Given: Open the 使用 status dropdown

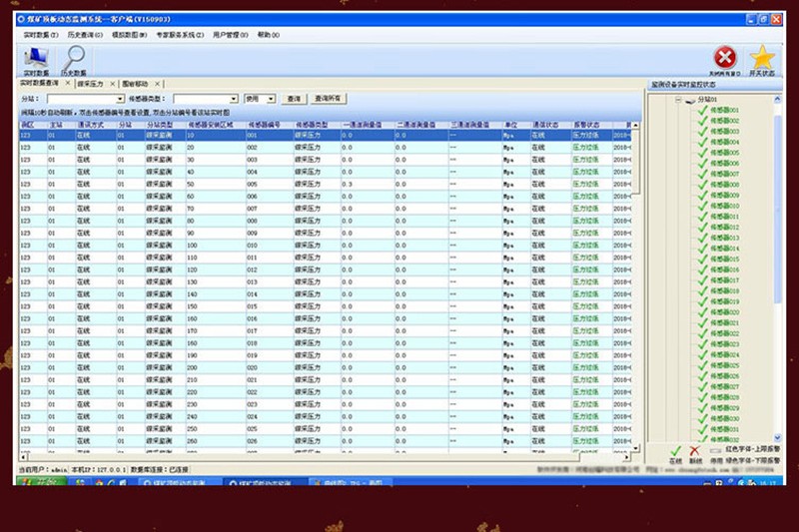Looking at the screenshot, I should [271, 99].
